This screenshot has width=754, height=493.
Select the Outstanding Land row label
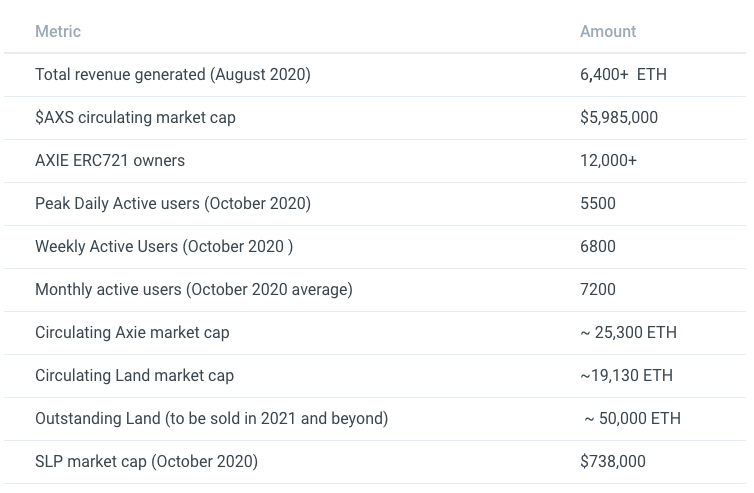211,419
